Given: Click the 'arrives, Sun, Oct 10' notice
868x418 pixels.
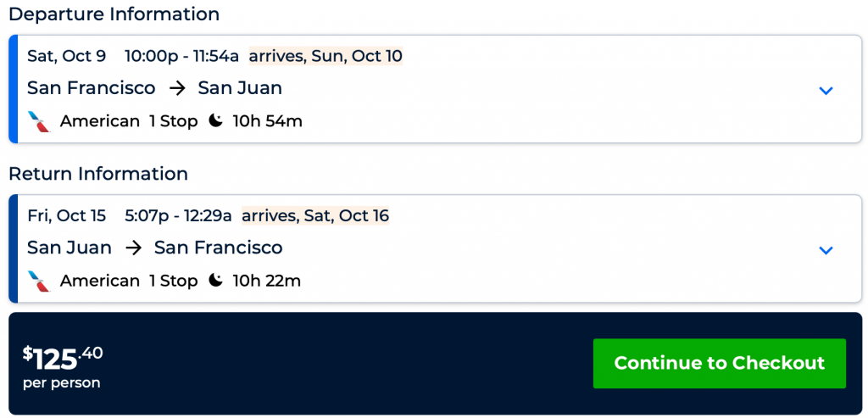Looking at the screenshot, I should 325,57.
